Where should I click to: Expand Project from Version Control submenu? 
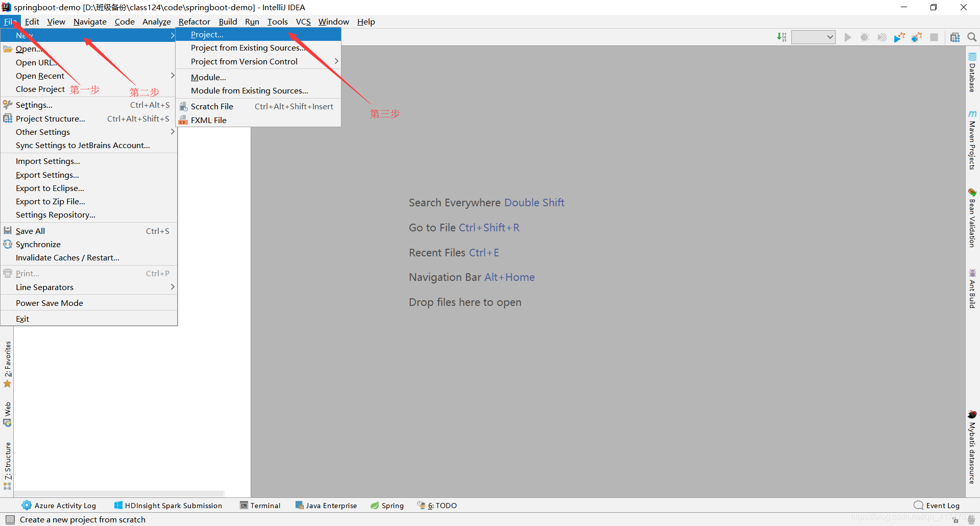[258, 61]
